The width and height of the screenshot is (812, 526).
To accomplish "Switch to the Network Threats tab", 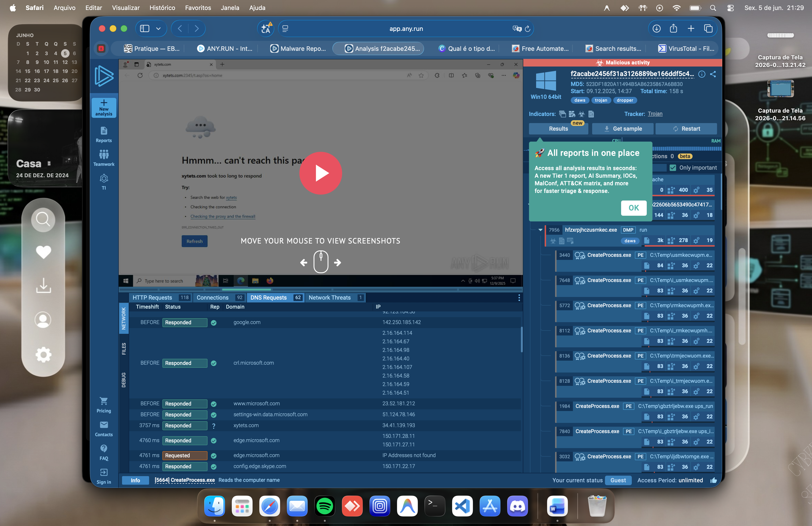I will click(x=335, y=298).
